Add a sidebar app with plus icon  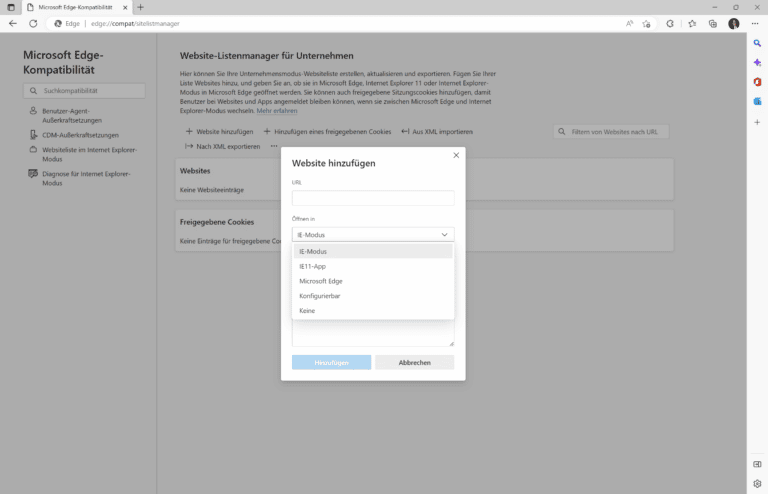pos(757,122)
